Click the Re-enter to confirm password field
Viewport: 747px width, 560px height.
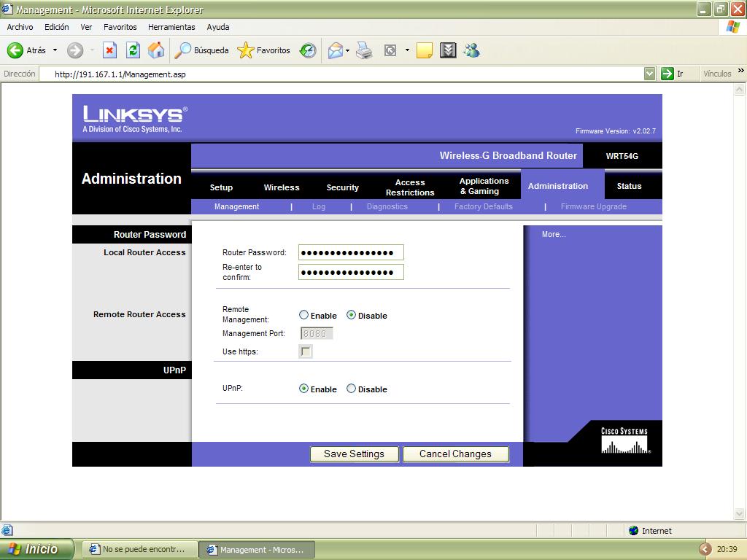point(351,272)
